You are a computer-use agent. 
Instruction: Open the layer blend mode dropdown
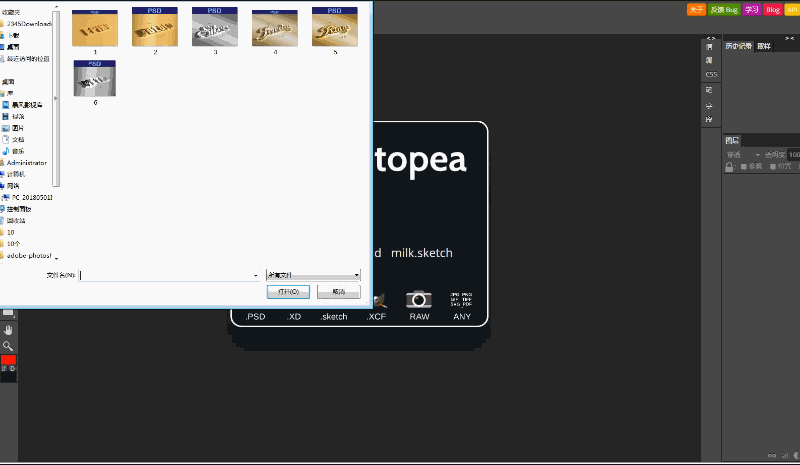click(743, 155)
